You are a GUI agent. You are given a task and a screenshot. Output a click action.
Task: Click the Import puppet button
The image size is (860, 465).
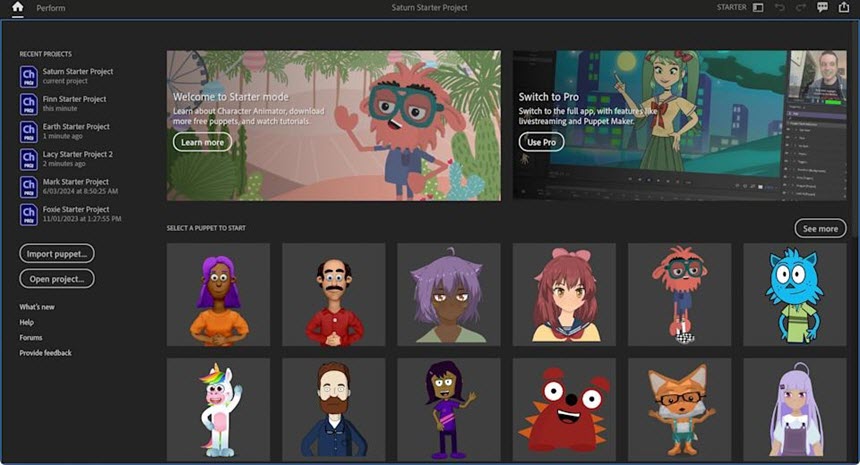(57, 254)
